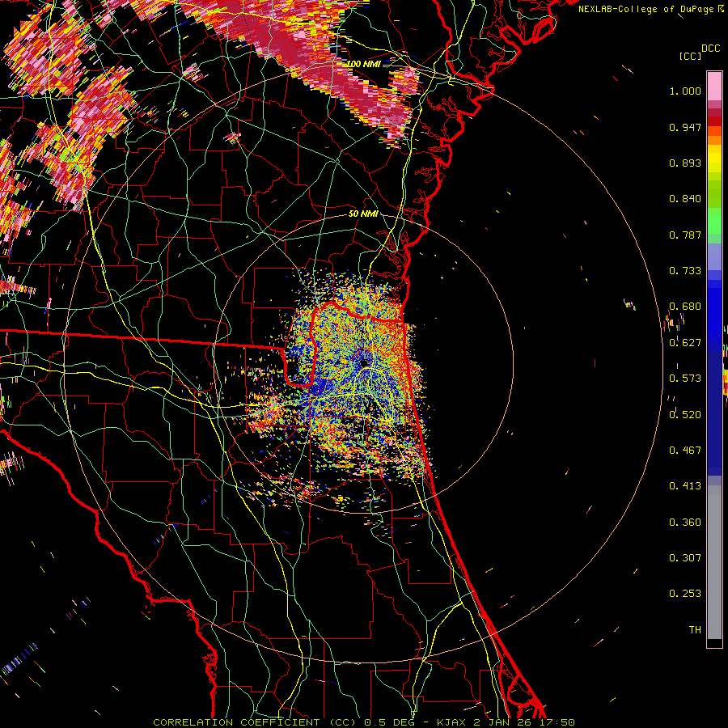The width and height of the screenshot is (728, 728).
Task: Click the black radar site center dot
Action: (365, 362)
